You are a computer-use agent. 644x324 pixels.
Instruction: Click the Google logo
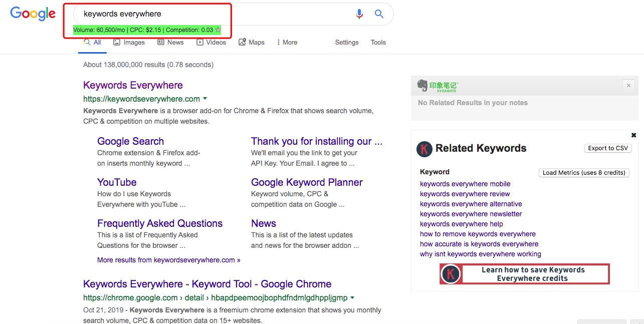click(x=33, y=14)
